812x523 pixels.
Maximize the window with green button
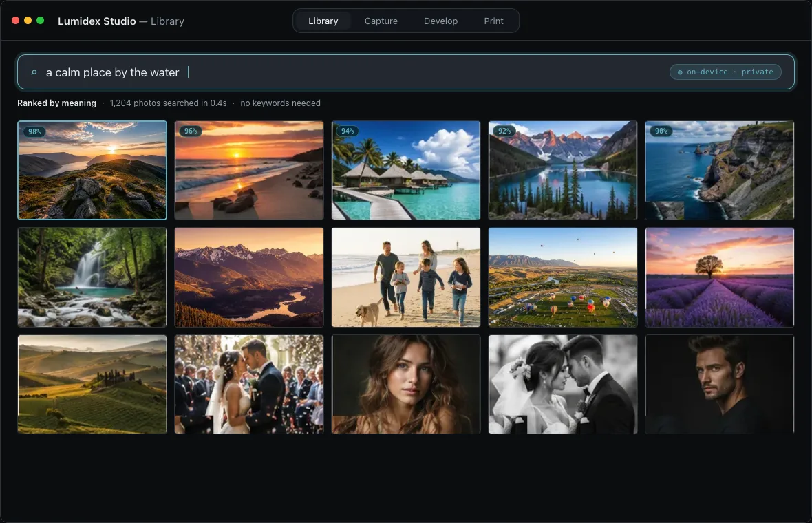[x=41, y=20]
